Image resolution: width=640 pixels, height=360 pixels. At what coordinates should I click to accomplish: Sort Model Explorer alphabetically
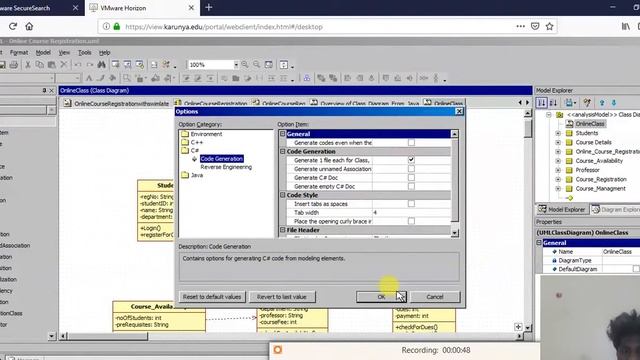coord(553,103)
